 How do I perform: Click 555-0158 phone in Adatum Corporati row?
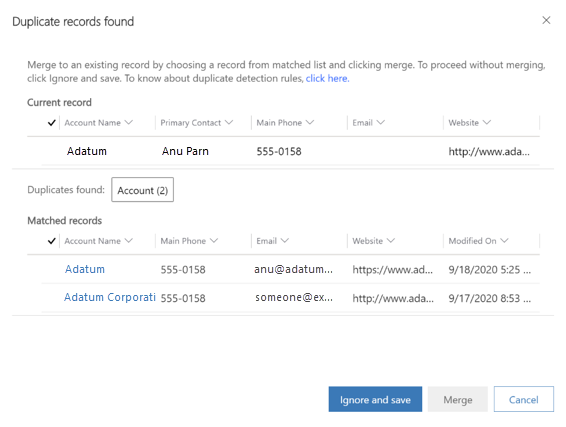coord(183,298)
